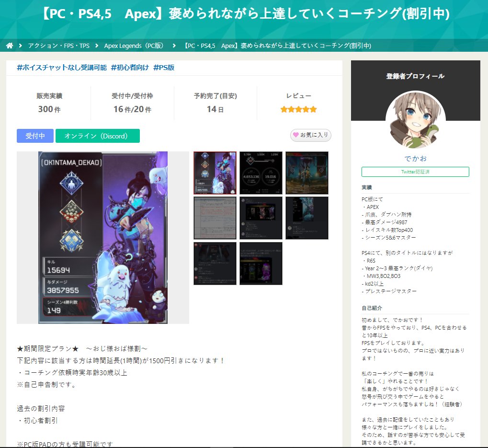488x448 pixels.
Task: Open the Apex Legends（PC版） breadcrumb link
Action: pos(134,46)
